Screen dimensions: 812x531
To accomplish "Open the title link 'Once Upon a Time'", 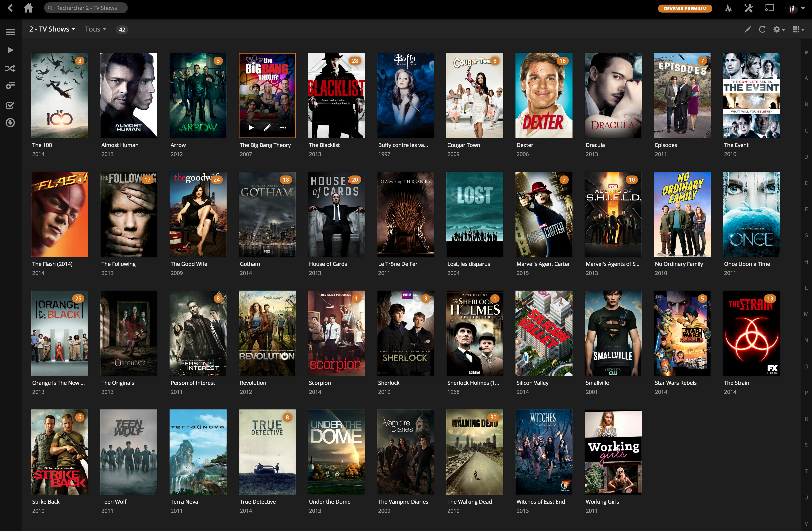I will 747,264.
